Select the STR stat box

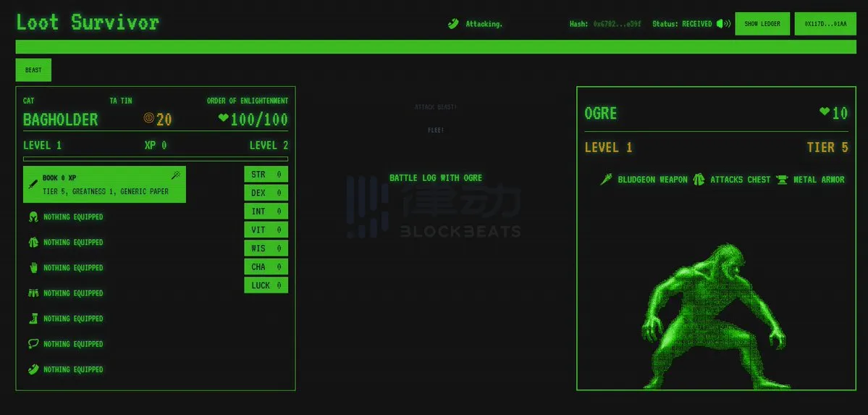tap(266, 175)
